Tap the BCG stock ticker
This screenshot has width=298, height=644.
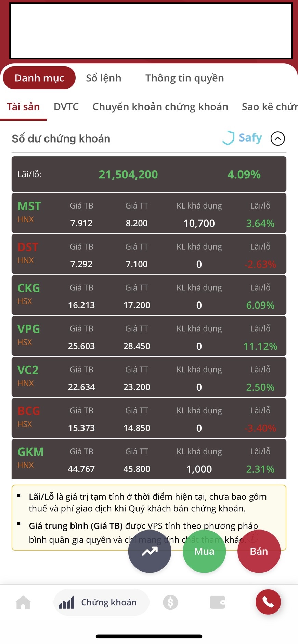click(x=29, y=411)
